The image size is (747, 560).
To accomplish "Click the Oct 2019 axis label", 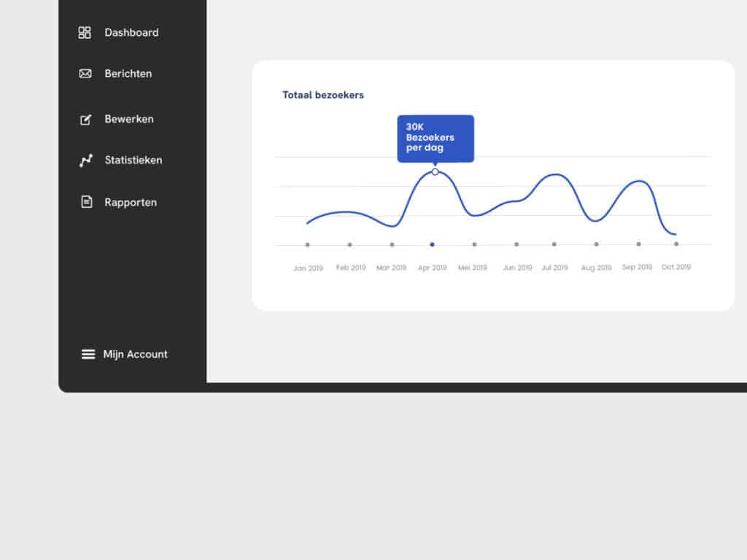I will [x=676, y=267].
